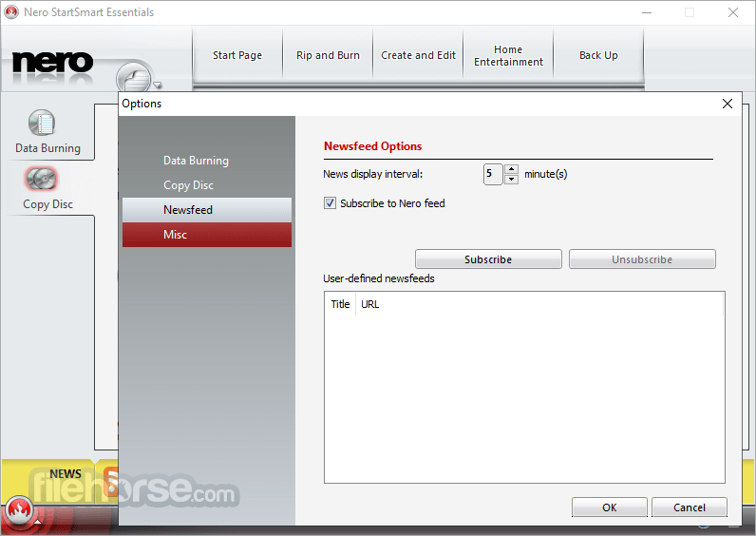Click the Nero flame button at bottom left

(19, 510)
